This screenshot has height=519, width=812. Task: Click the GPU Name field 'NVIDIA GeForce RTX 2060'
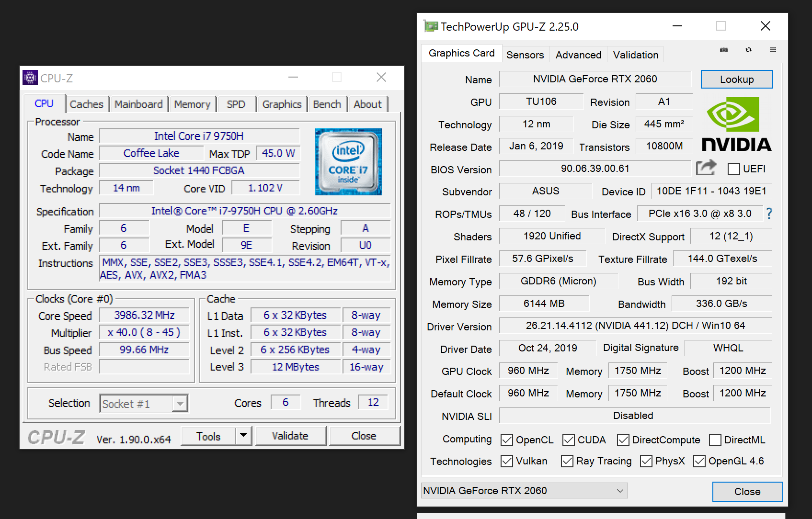[x=595, y=79]
